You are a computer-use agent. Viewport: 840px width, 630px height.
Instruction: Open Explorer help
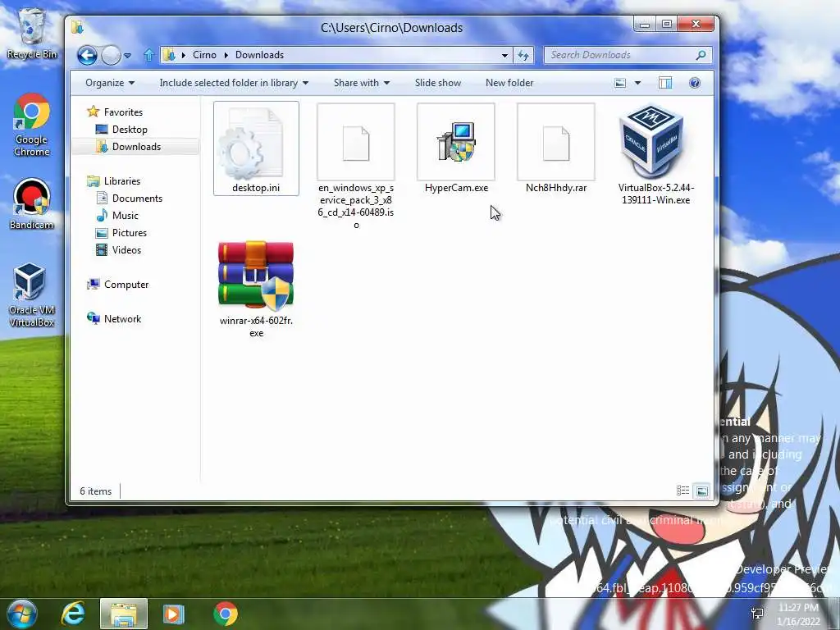pyautogui.click(x=694, y=83)
